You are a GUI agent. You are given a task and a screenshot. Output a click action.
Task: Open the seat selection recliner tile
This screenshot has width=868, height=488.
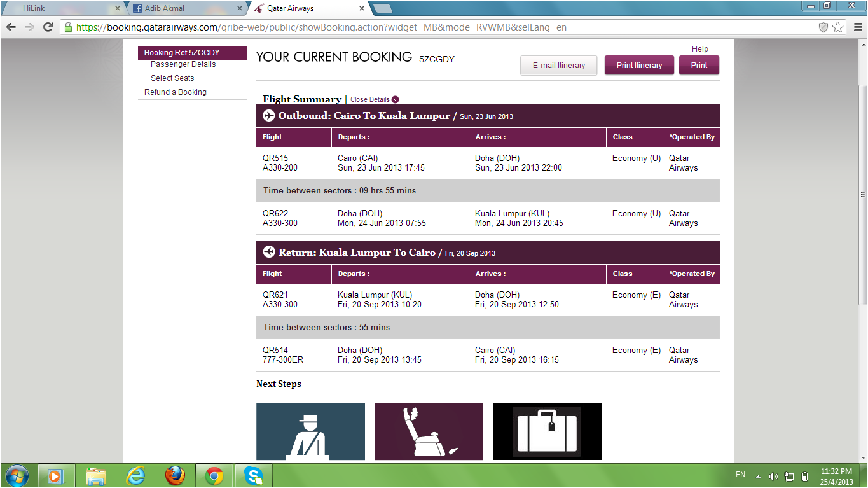point(429,431)
